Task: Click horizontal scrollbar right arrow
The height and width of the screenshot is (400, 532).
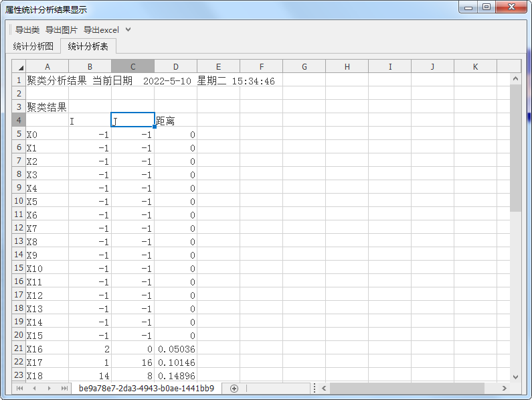Action: [505, 389]
